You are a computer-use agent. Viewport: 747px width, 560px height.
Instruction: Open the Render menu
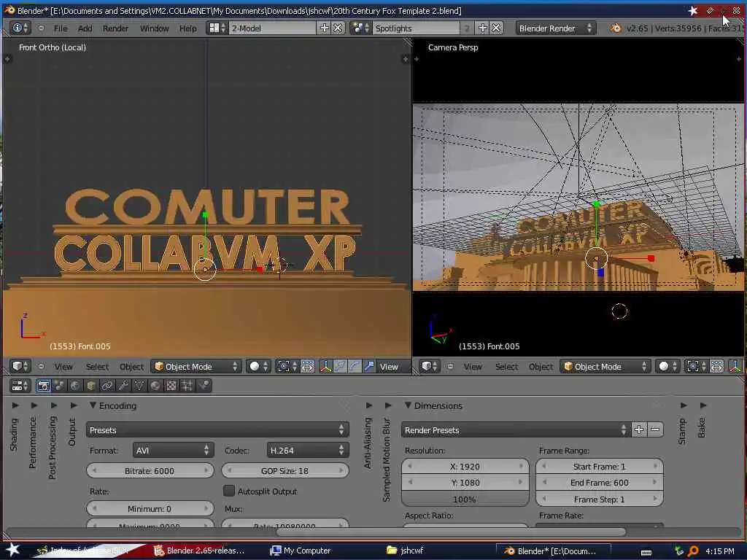(x=116, y=28)
